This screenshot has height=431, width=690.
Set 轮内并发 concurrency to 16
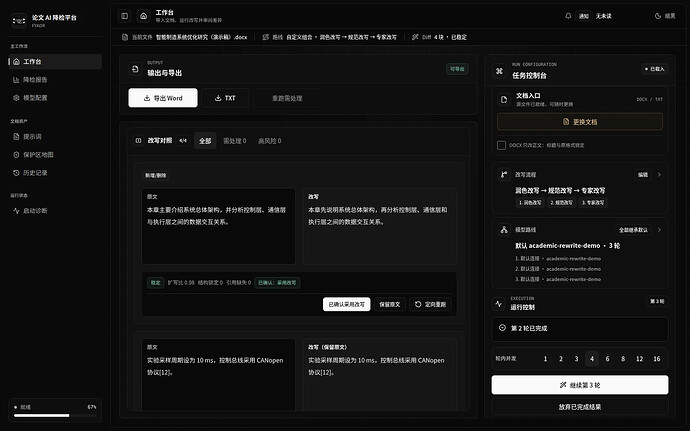tap(657, 359)
